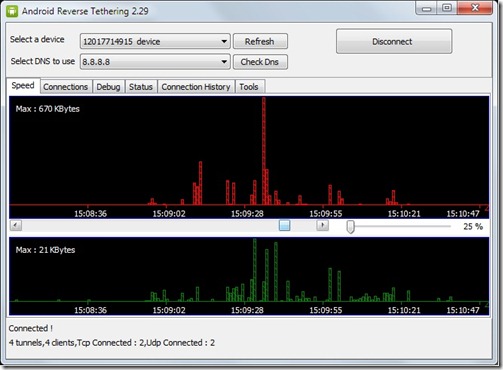The image size is (503, 370).
Task: Switch to the Tools tab
Action: click(x=249, y=87)
